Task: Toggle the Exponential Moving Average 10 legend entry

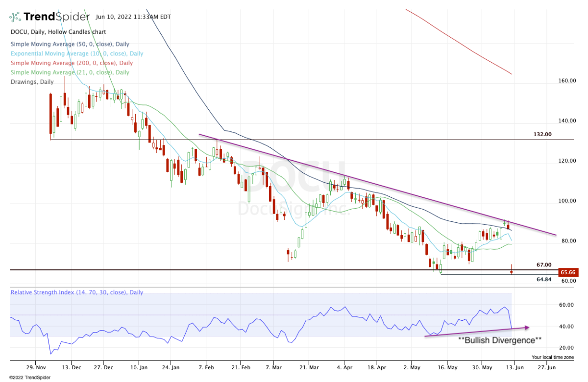Action: (76, 53)
